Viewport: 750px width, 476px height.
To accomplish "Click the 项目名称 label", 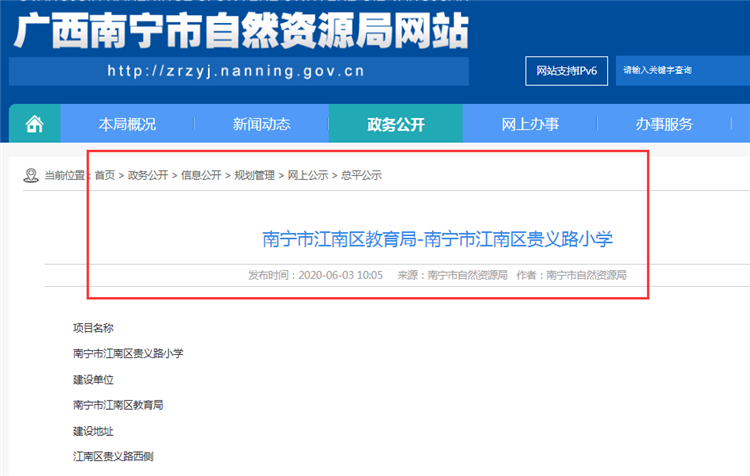I will (93, 328).
